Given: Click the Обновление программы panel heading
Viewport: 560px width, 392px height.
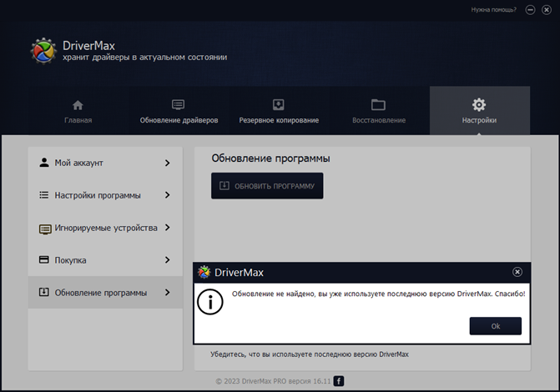Looking at the screenshot, I should 270,158.
